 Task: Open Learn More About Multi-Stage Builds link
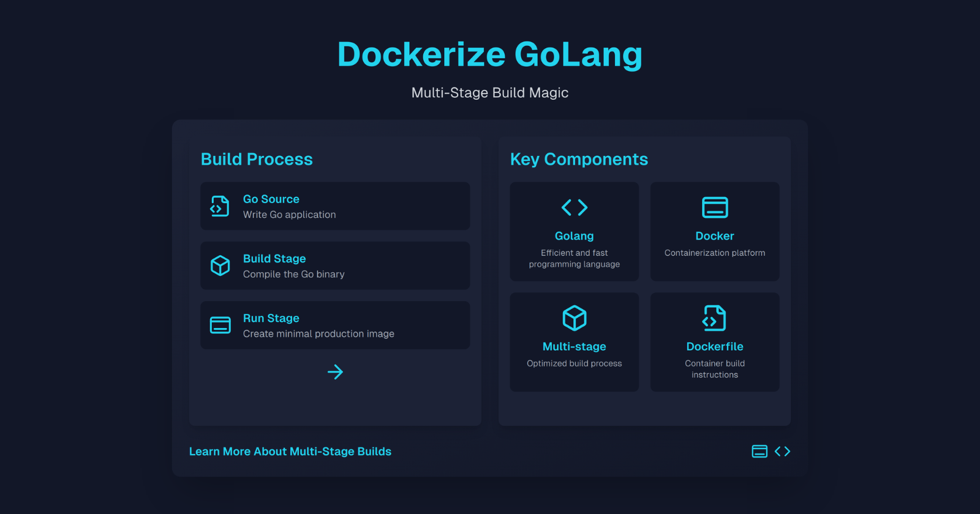[x=290, y=452]
